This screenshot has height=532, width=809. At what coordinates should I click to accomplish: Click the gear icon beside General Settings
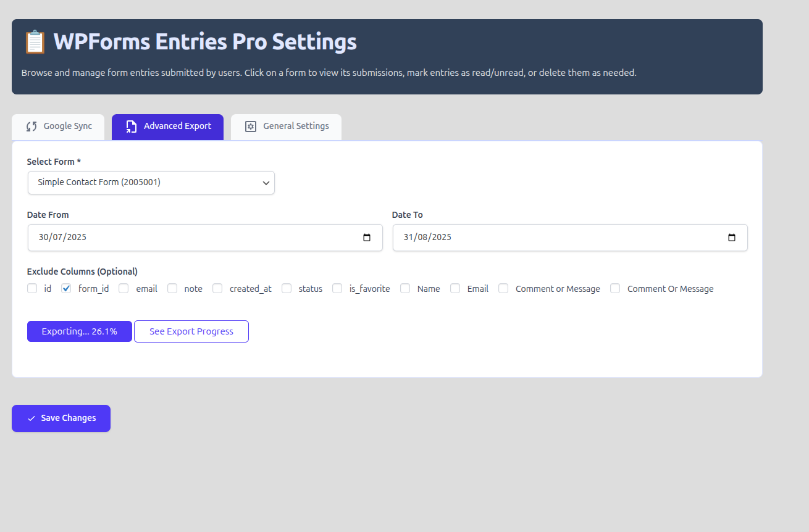pyautogui.click(x=250, y=127)
